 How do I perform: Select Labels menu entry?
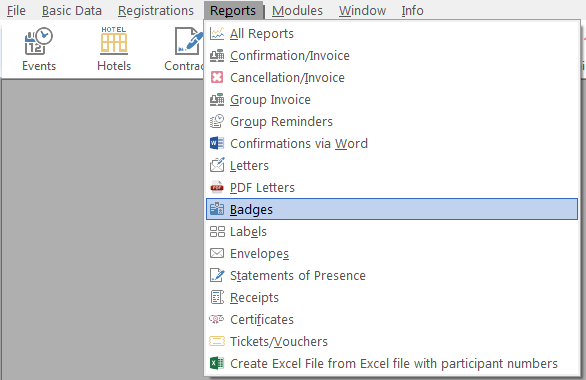coord(392,232)
